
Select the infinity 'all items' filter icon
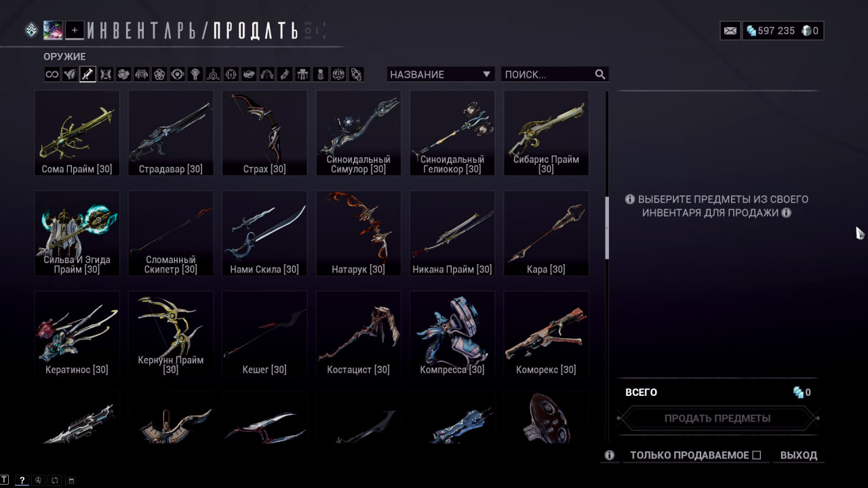tap(52, 75)
